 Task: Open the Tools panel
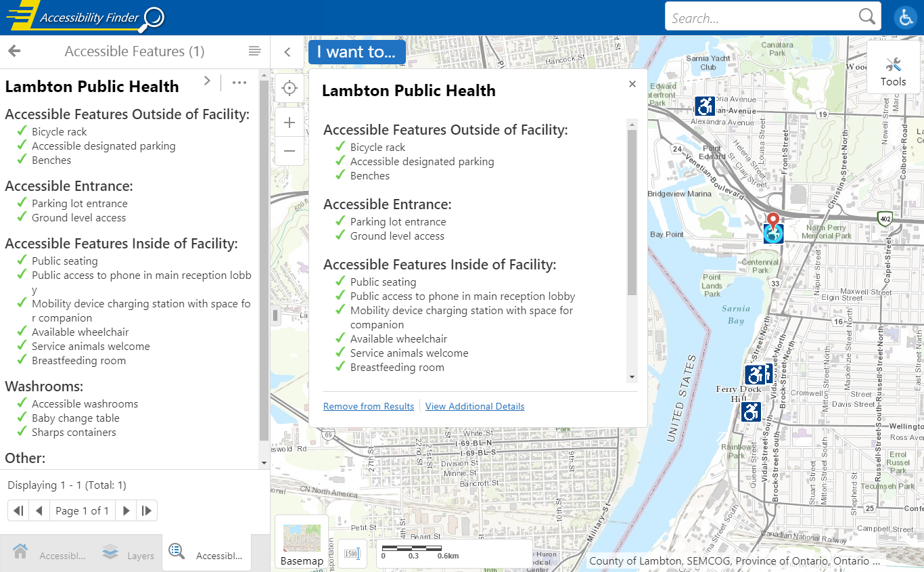click(x=893, y=71)
